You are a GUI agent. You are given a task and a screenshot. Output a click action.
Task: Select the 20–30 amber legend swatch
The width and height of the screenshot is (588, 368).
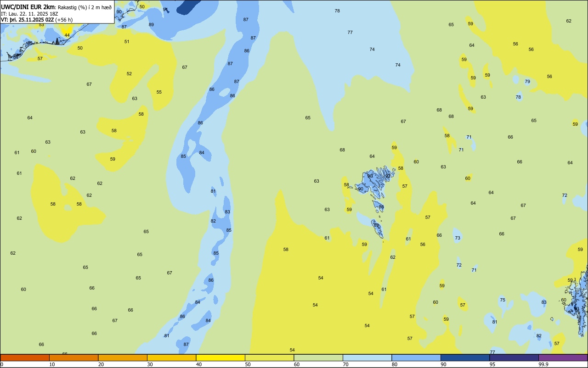tap(123, 357)
